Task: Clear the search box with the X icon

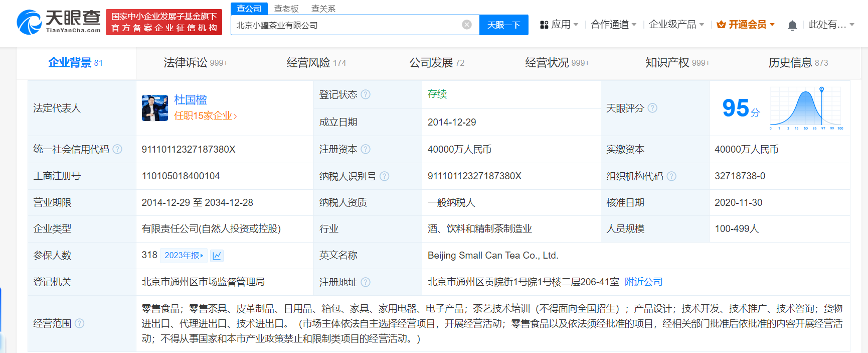Action: click(467, 25)
